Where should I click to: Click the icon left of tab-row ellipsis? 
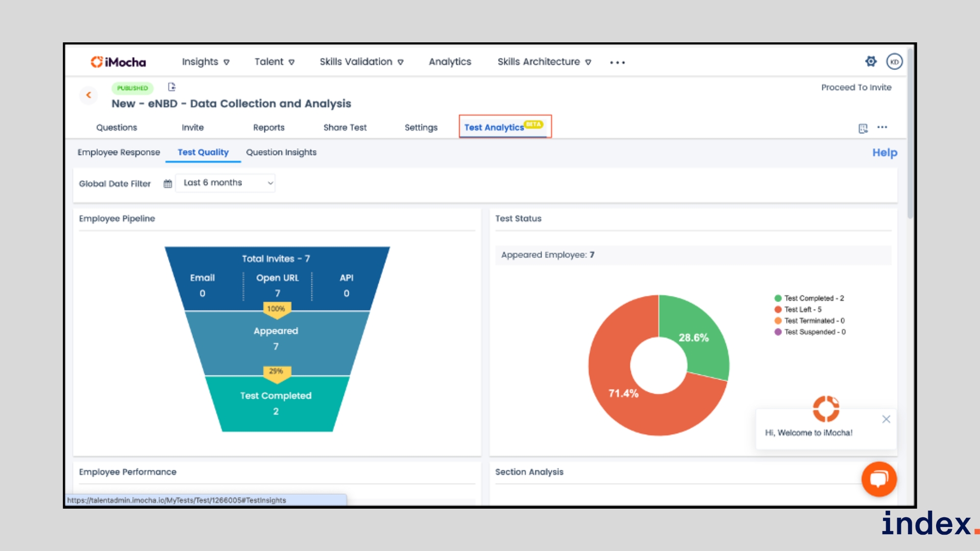coord(863,128)
